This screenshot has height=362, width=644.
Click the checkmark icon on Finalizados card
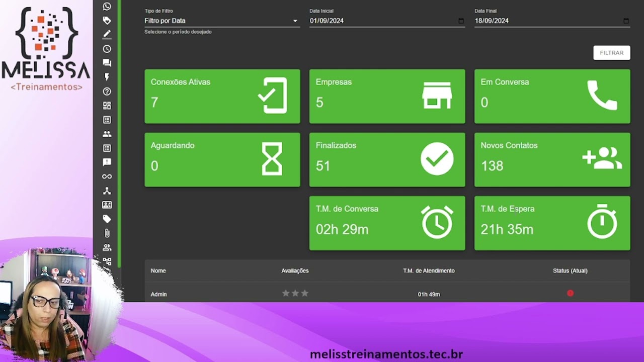(437, 159)
